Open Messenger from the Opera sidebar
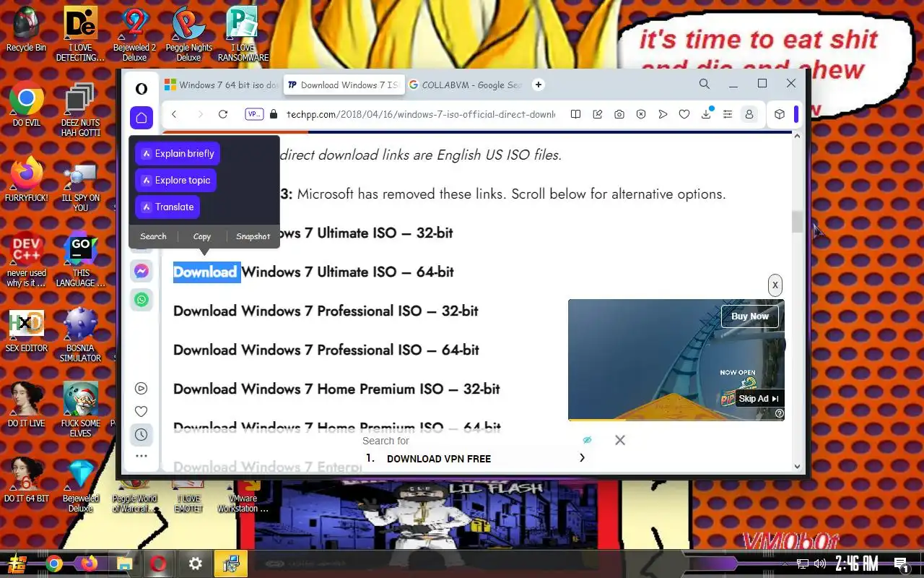The height and width of the screenshot is (578, 924). (x=141, y=272)
